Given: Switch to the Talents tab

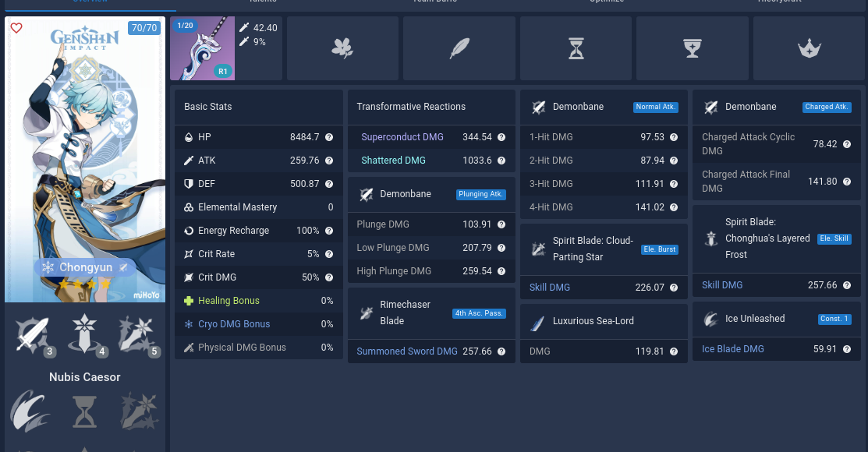Looking at the screenshot, I should pyautogui.click(x=263, y=3).
